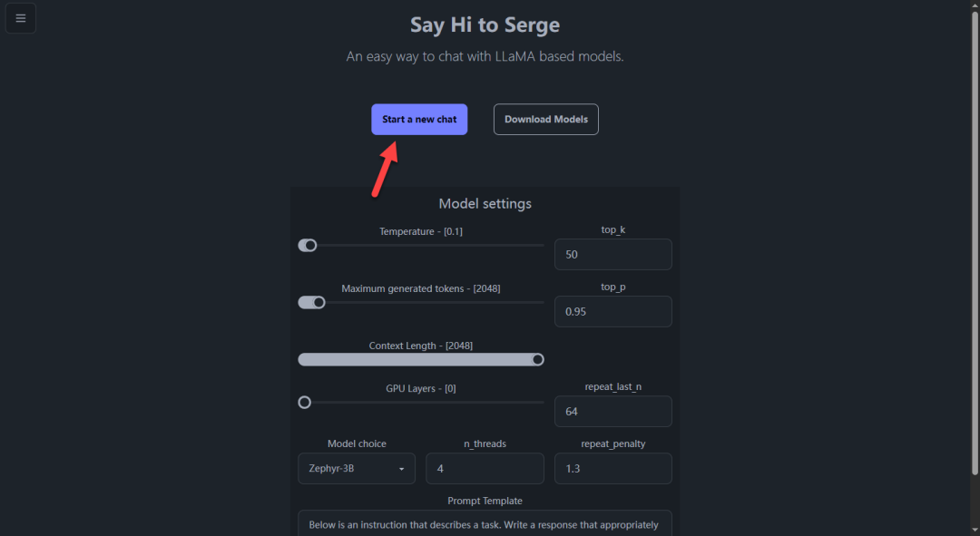Click the Context Length slider knob
Viewport: 980px width, 536px height.
[537, 360]
